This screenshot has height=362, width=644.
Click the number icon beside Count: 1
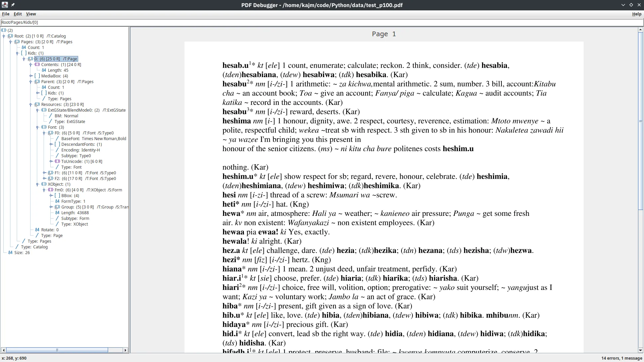pyautogui.click(x=24, y=47)
